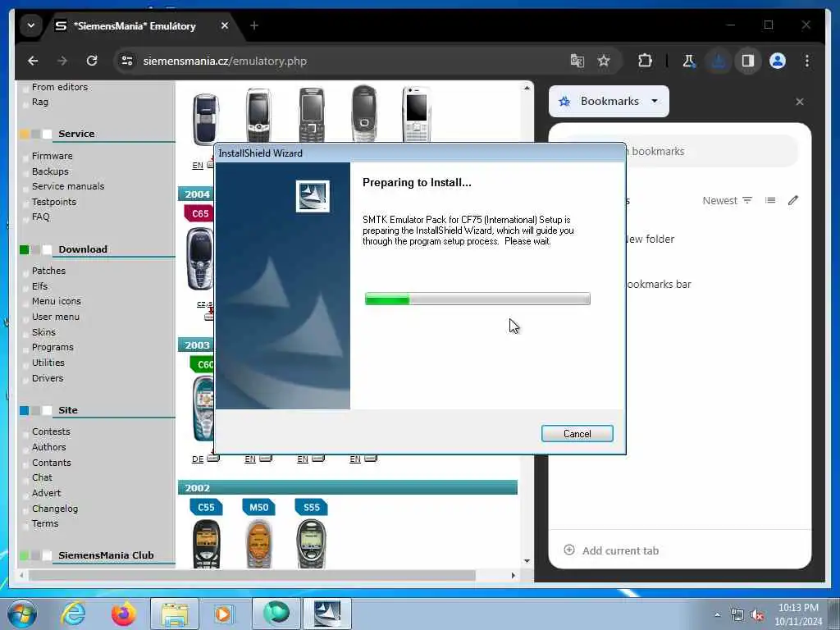Screen dimensions: 840x630
Task: Click the page scroll-down arrow
Action: (527, 561)
